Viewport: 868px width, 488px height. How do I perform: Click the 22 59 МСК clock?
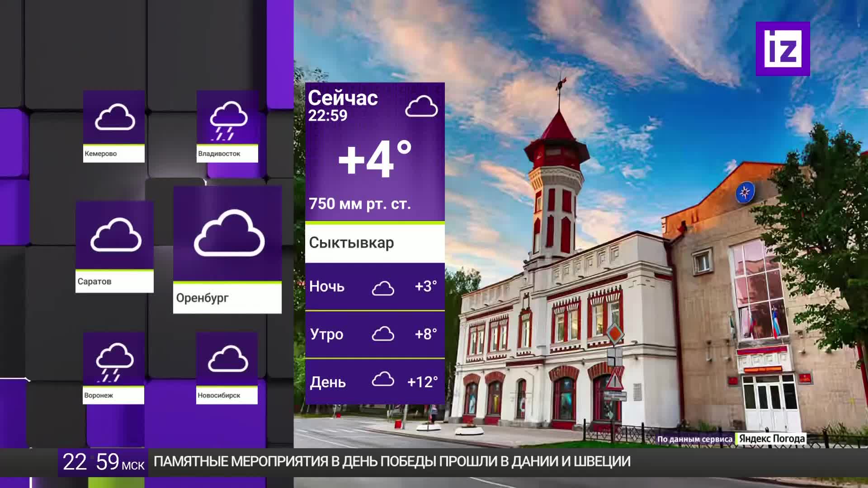point(103,462)
